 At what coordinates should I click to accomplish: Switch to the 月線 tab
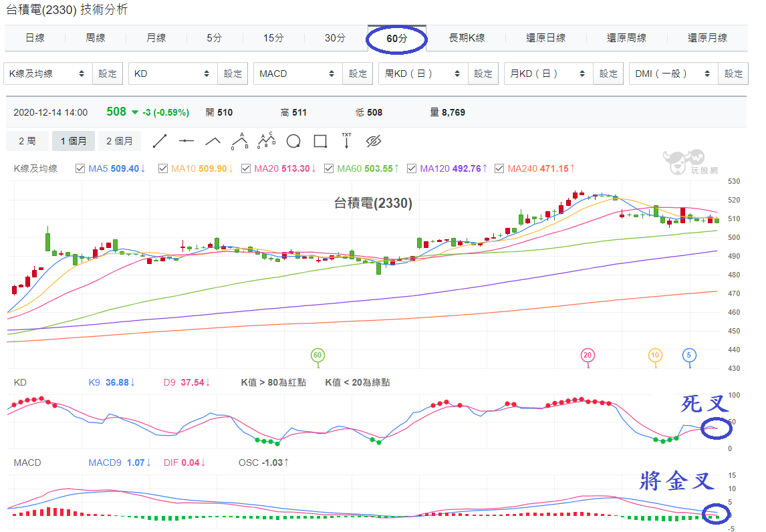pyautogui.click(x=156, y=38)
